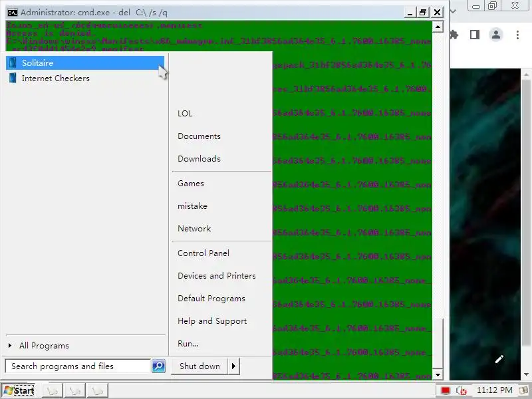Open Network from the Start menu
532x399 pixels.
(x=194, y=229)
